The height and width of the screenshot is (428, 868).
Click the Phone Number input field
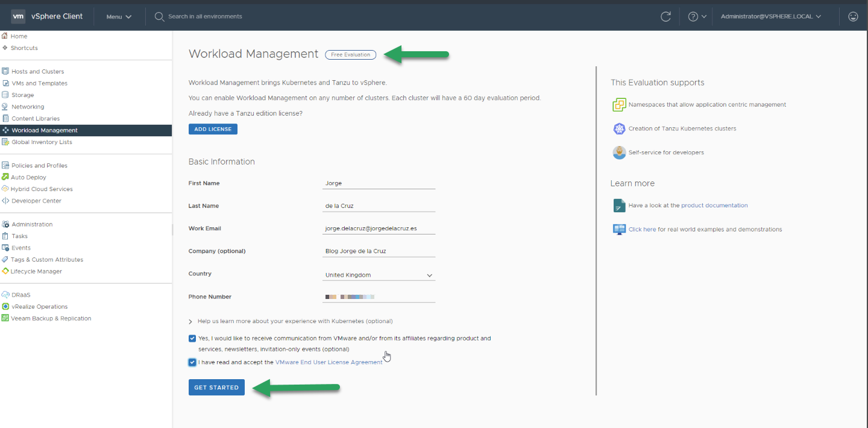pyautogui.click(x=379, y=297)
